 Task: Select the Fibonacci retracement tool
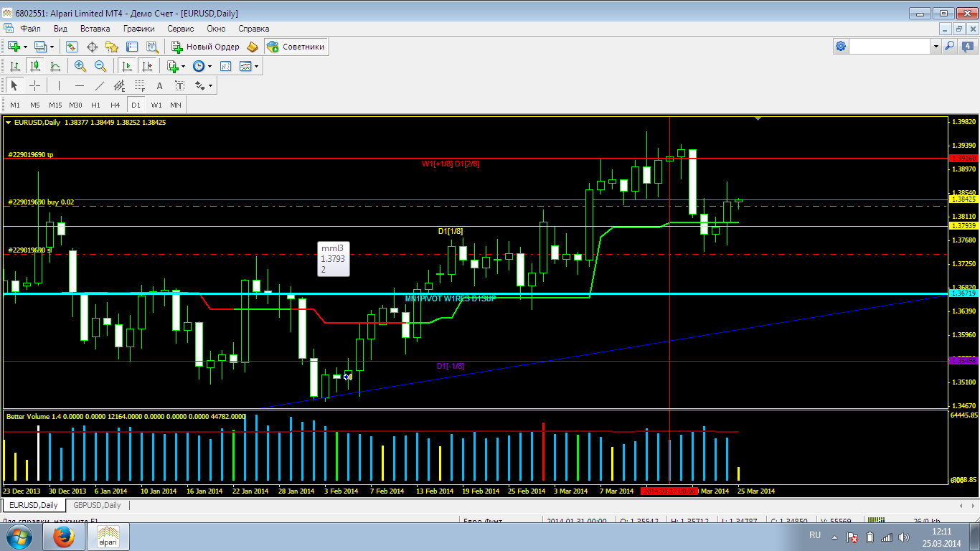point(139,85)
